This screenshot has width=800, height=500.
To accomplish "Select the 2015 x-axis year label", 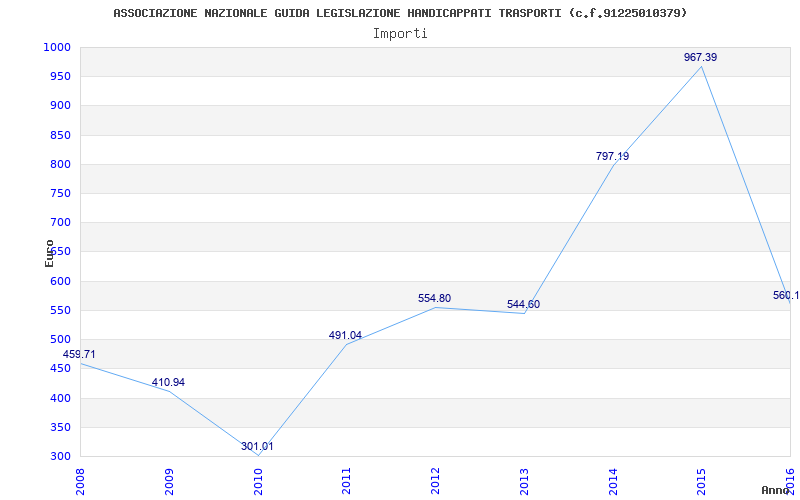I will [x=701, y=482].
